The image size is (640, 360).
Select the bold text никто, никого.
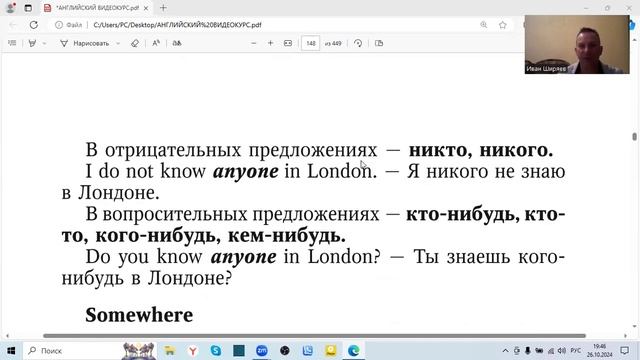pyautogui.click(x=481, y=150)
